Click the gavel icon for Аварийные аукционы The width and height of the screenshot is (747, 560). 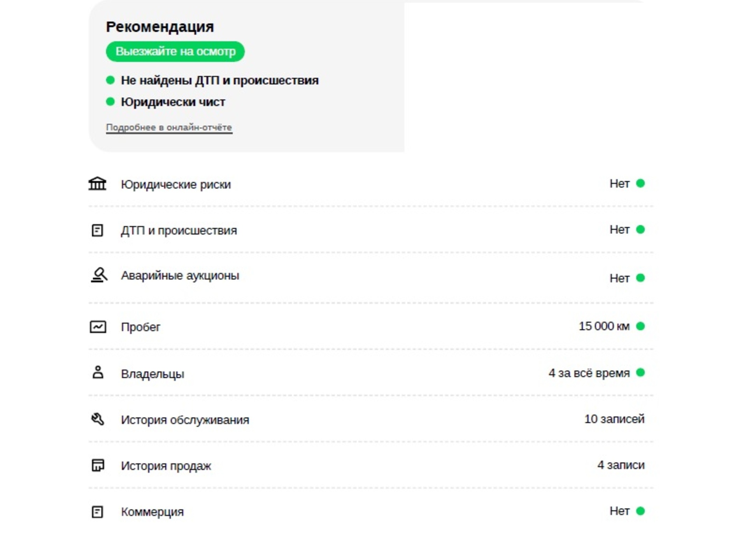click(99, 275)
